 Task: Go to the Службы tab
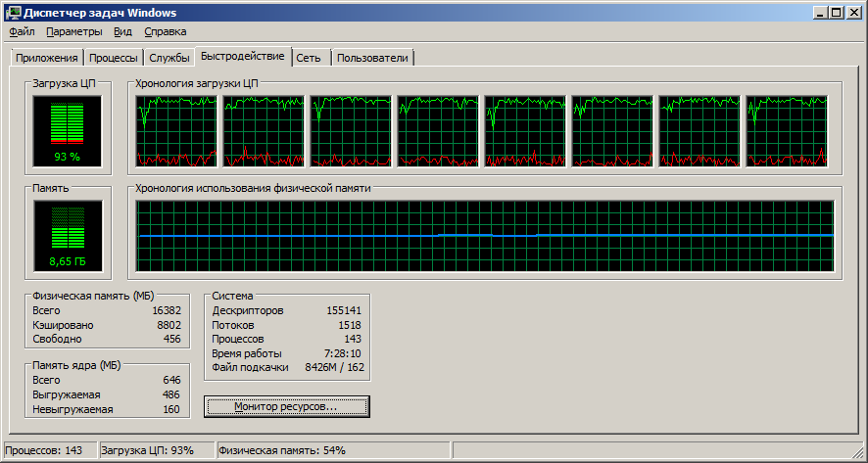[x=169, y=58]
